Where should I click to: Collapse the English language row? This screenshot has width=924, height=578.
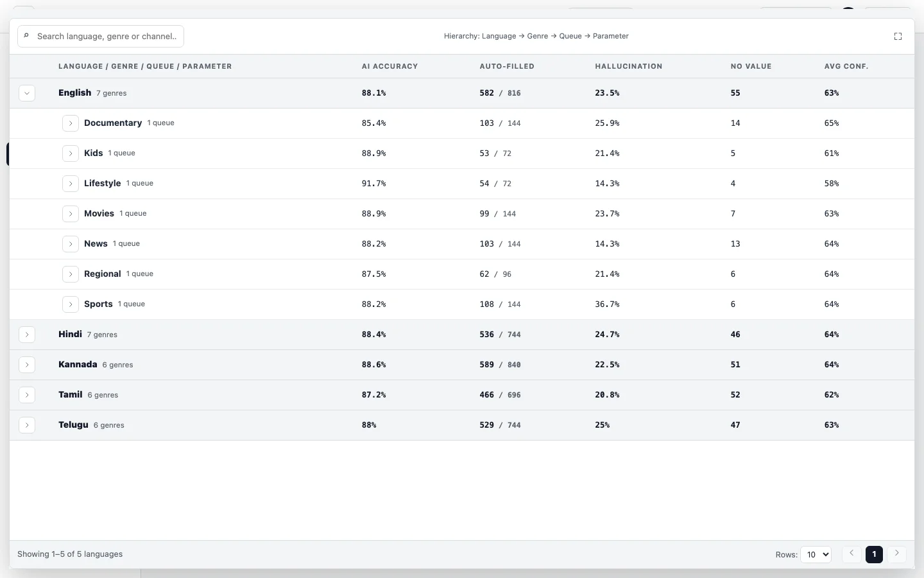tap(27, 93)
